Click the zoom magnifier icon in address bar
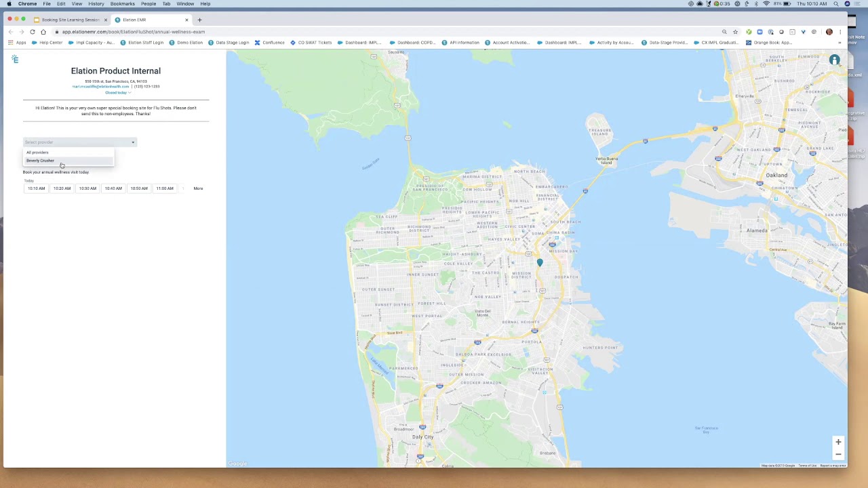 coord(724,32)
